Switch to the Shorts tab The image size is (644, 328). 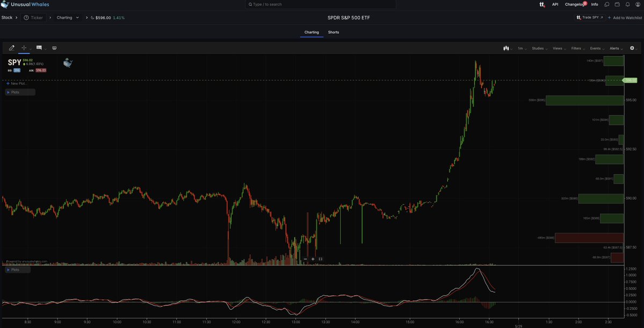point(334,32)
